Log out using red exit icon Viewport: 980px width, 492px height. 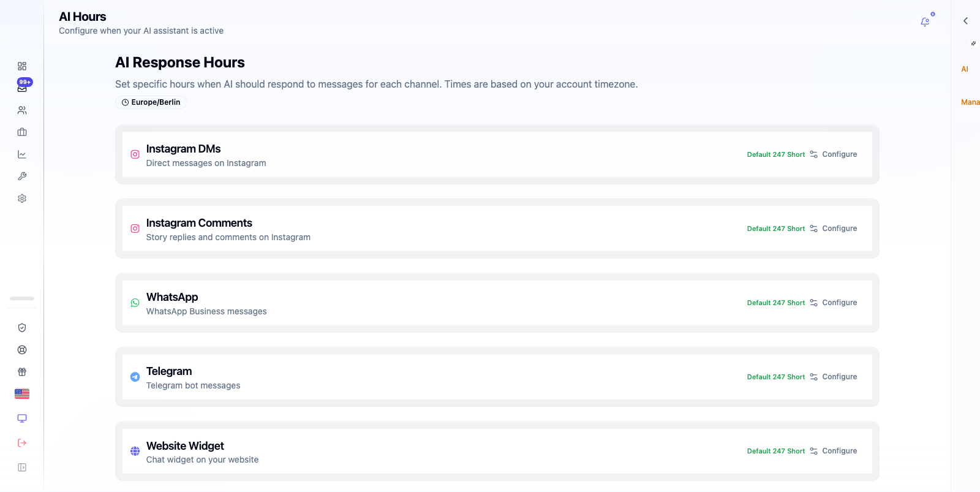22,443
